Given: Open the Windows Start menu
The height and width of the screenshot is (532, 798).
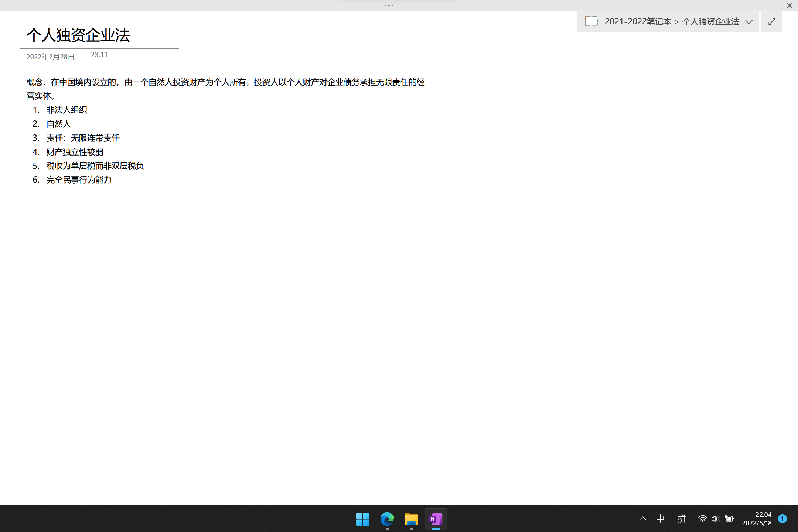Looking at the screenshot, I should (362, 519).
